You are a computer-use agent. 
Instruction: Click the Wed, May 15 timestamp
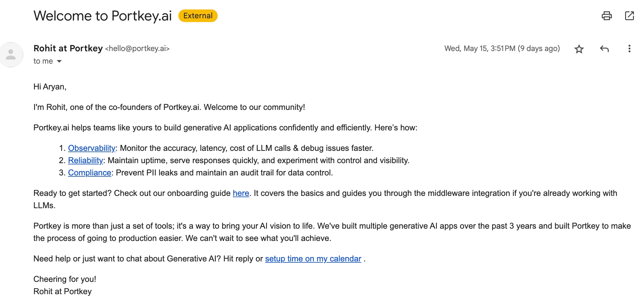click(x=502, y=49)
